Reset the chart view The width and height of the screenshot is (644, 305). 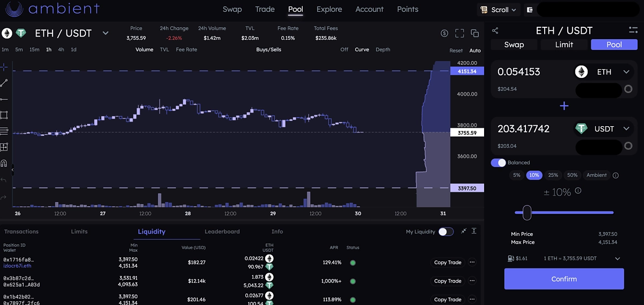tap(456, 50)
